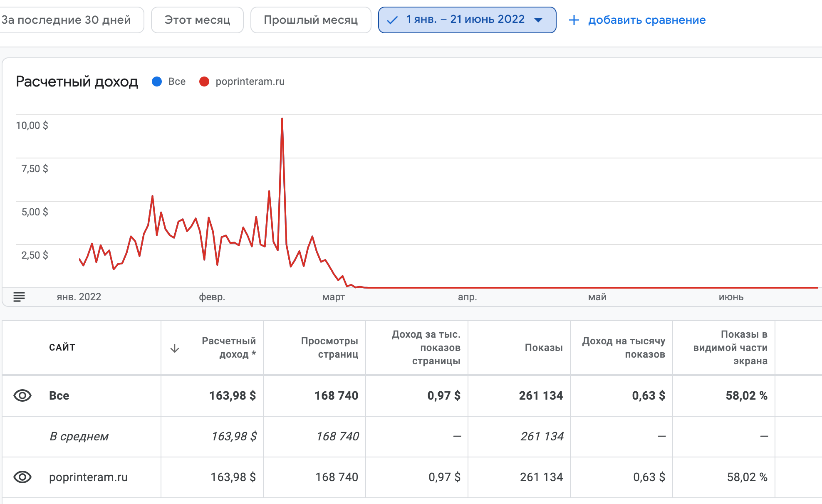
Task: Sort by Показы в видимой части экрана
Action: click(730, 347)
